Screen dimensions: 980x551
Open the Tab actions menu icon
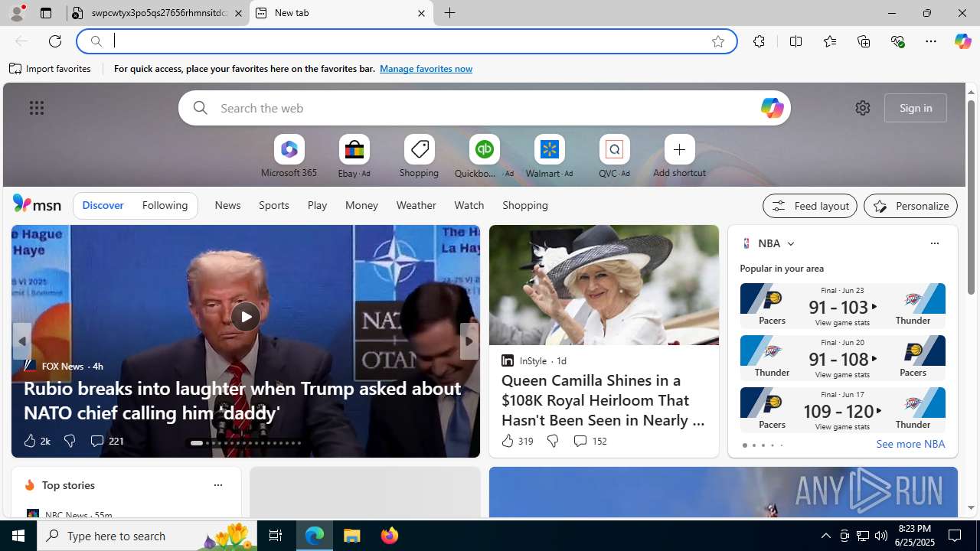tap(45, 13)
